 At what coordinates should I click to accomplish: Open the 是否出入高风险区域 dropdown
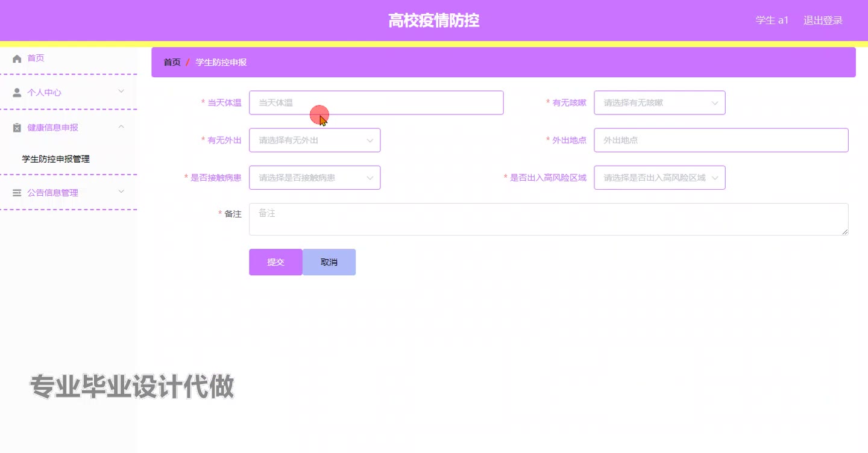click(x=659, y=178)
